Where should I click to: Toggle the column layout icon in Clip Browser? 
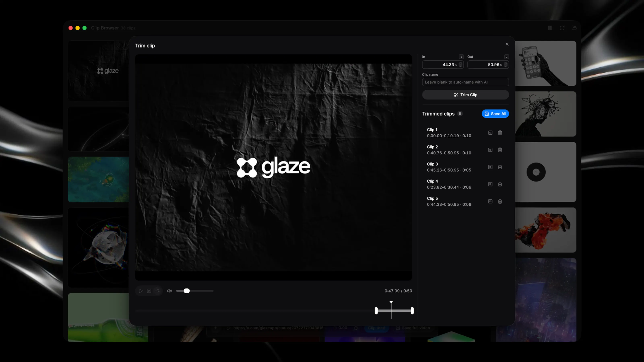(x=550, y=28)
